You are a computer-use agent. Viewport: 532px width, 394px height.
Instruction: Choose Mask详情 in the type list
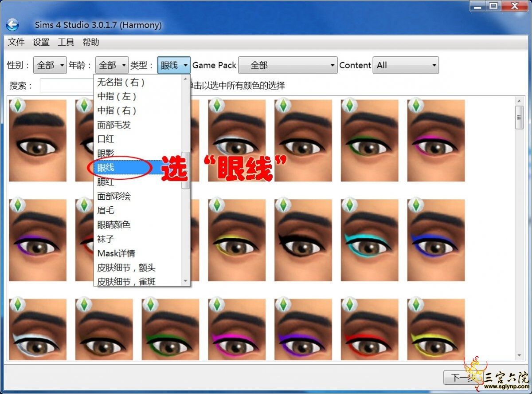pyautogui.click(x=138, y=253)
